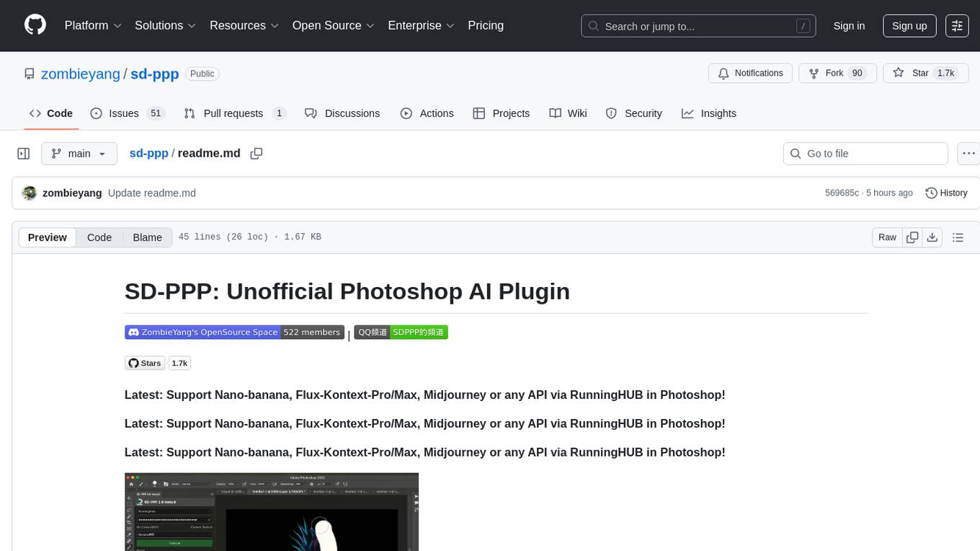
Task: Expand the Resources menu
Action: pyautogui.click(x=244, y=25)
